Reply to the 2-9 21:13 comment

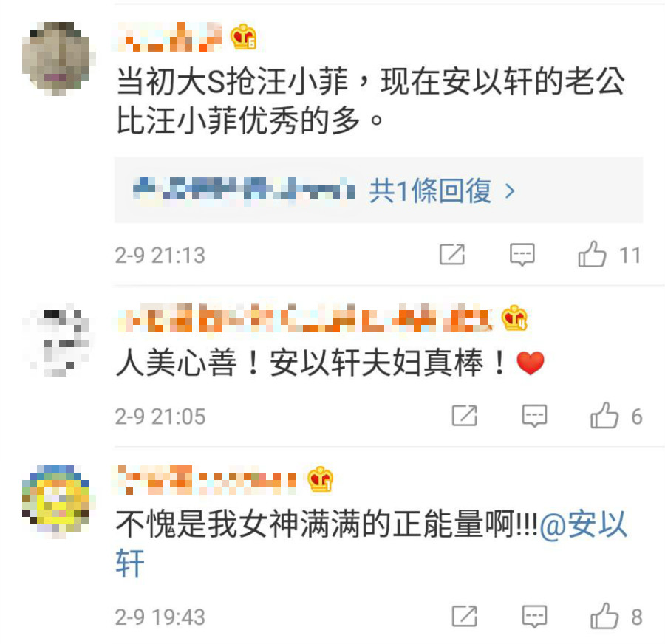click(x=522, y=254)
